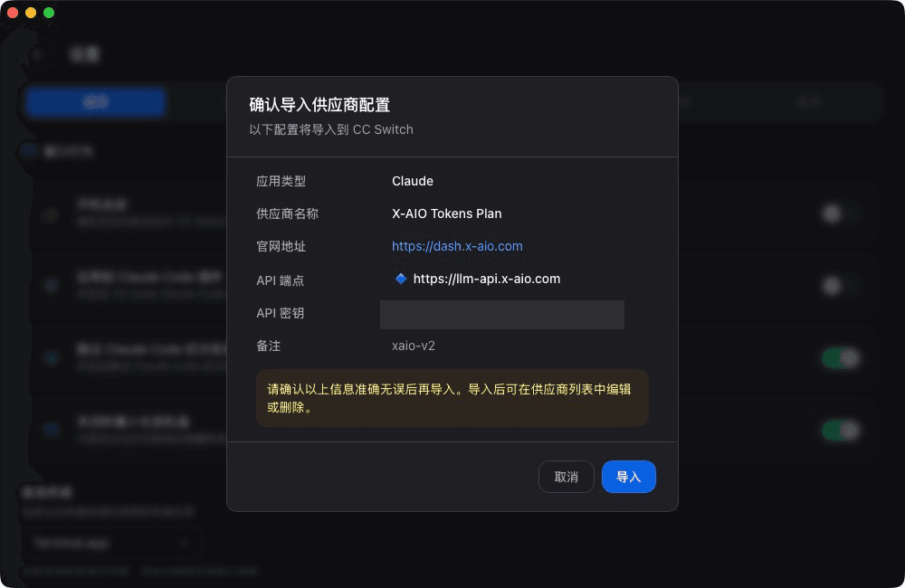905x588 pixels.
Task: Click the 备注 label
Action: 269,346
